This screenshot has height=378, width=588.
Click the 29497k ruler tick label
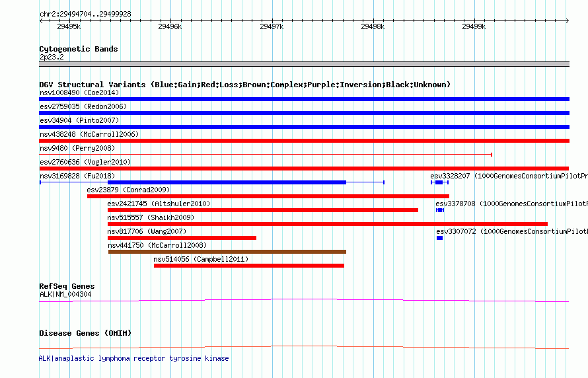(x=272, y=27)
